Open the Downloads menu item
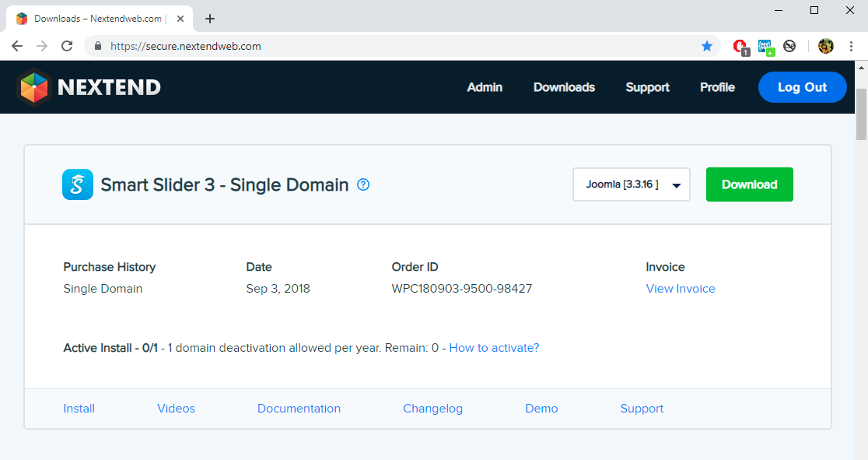The height and width of the screenshot is (460, 868). pos(564,87)
